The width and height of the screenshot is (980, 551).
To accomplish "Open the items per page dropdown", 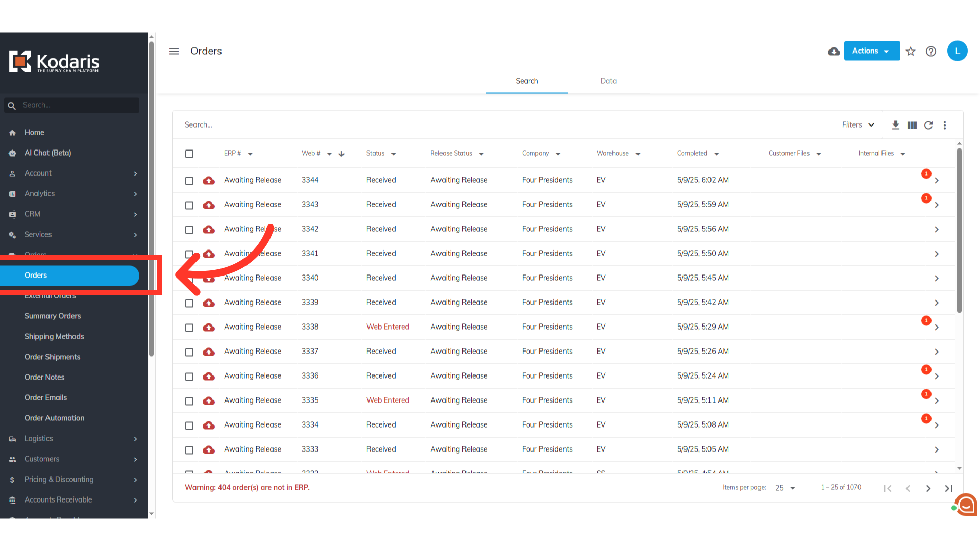I will tap(785, 488).
